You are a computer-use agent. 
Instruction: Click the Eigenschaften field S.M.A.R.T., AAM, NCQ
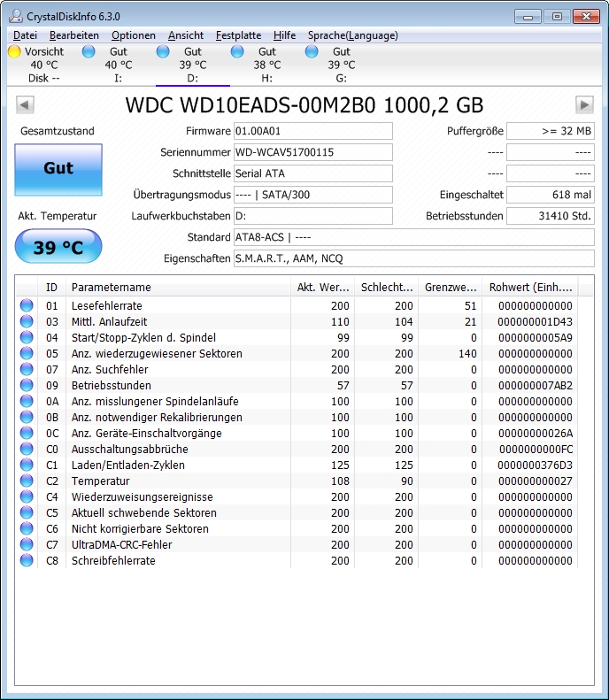pos(414,258)
